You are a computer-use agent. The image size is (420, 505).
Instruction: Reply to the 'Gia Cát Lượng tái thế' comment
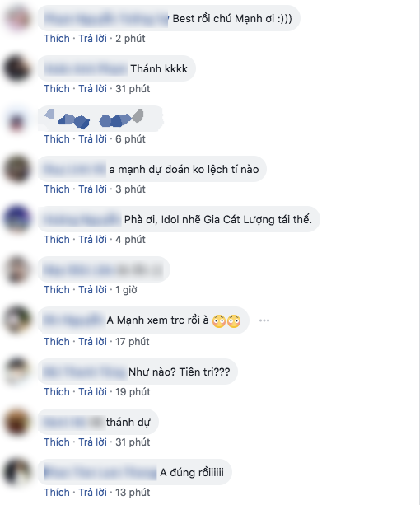(x=93, y=239)
